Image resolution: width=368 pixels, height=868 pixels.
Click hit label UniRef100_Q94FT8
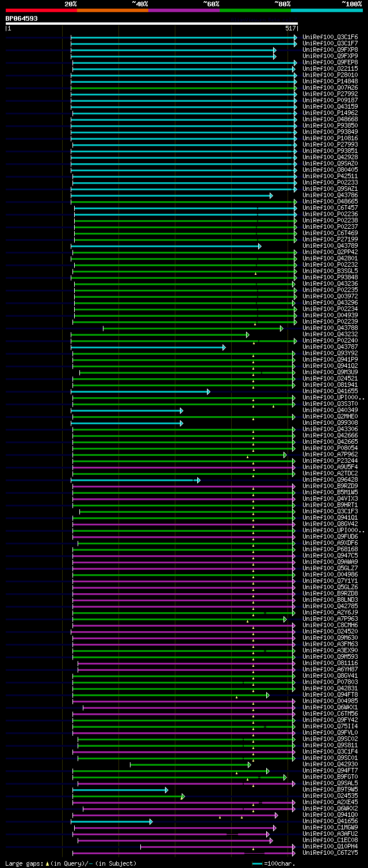(x=330, y=695)
